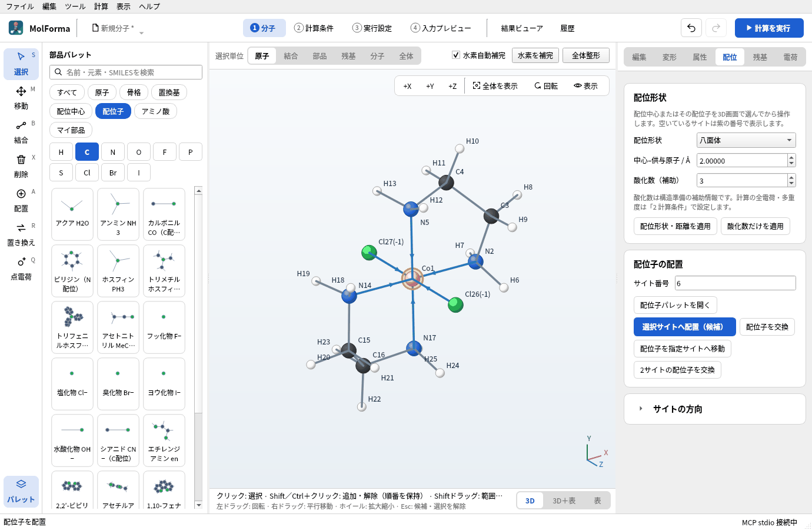Set selection unit to 残基

pos(348,56)
